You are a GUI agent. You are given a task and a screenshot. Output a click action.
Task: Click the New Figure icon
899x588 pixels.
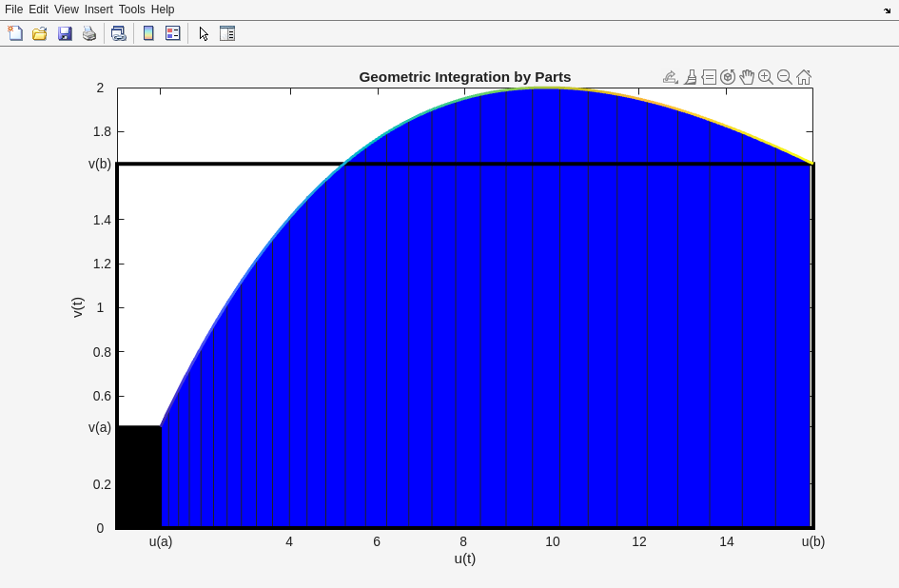(15, 33)
